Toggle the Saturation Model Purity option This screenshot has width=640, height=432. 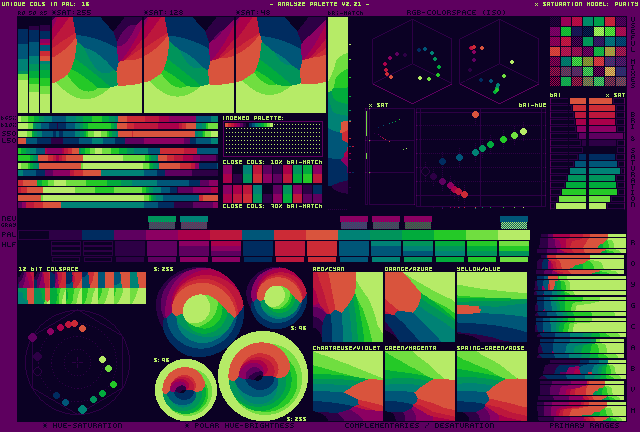click(x=580, y=4)
